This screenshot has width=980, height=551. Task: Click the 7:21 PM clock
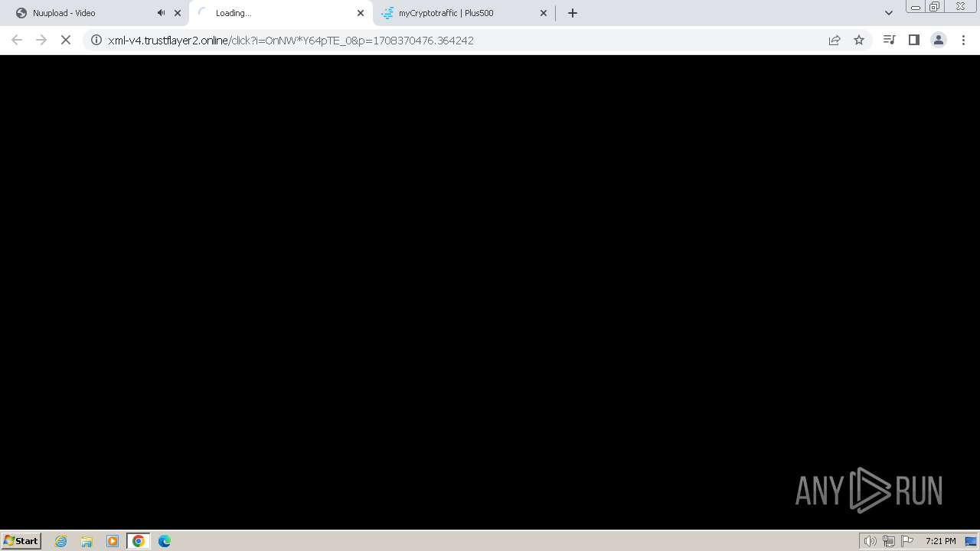click(940, 541)
